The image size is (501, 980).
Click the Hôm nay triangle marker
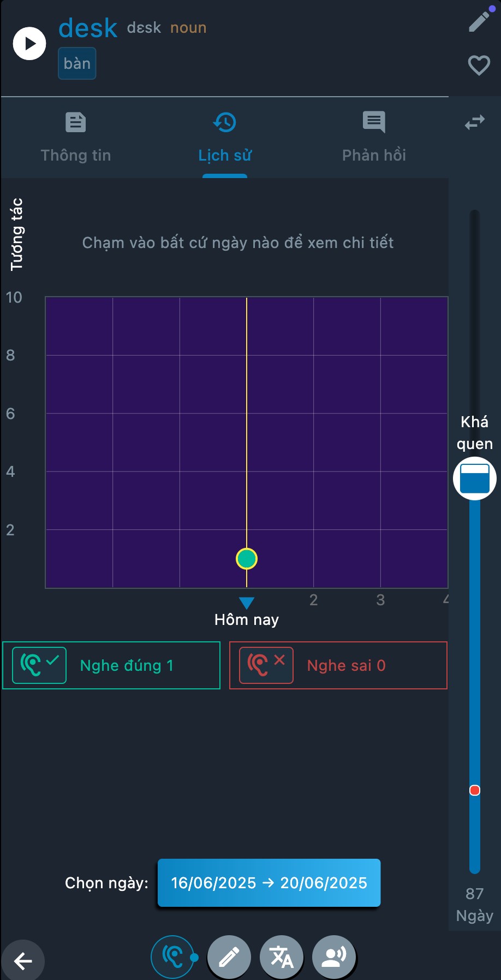[247, 603]
